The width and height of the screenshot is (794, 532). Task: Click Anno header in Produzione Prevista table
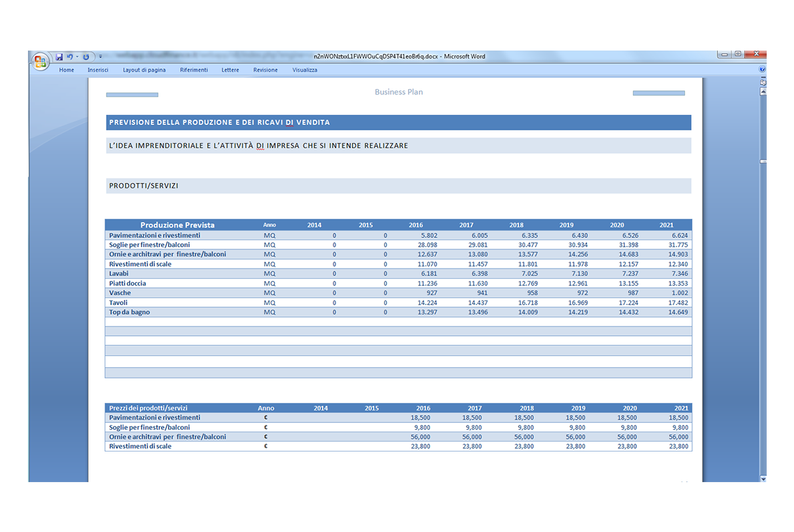tap(270, 225)
